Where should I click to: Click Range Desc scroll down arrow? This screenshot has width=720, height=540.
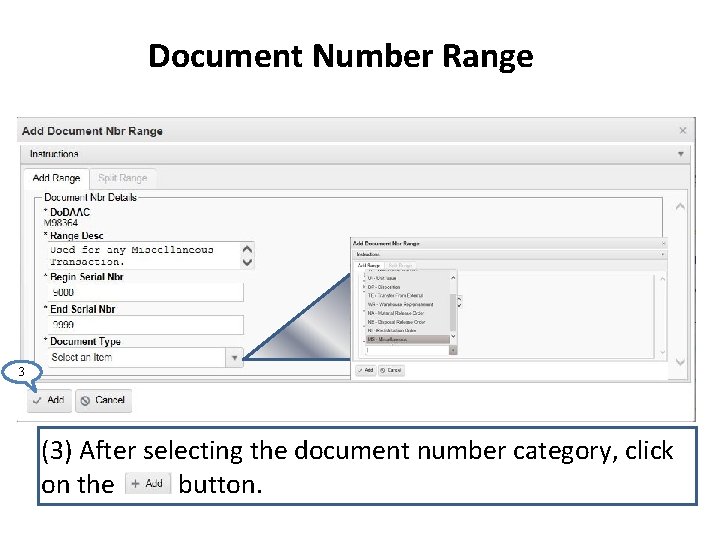click(247, 263)
